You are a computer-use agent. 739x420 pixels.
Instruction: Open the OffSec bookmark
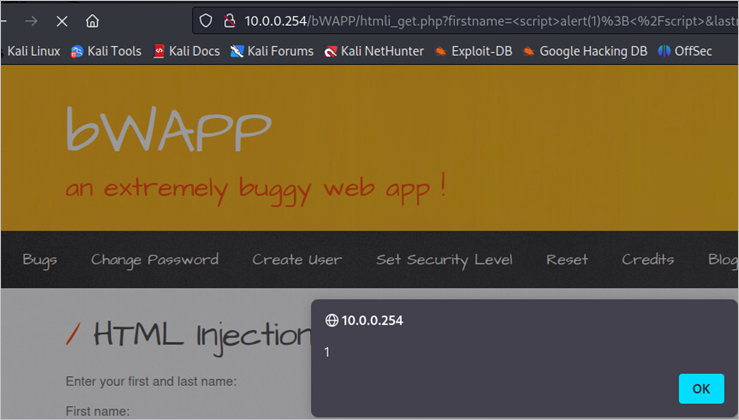coord(685,51)
